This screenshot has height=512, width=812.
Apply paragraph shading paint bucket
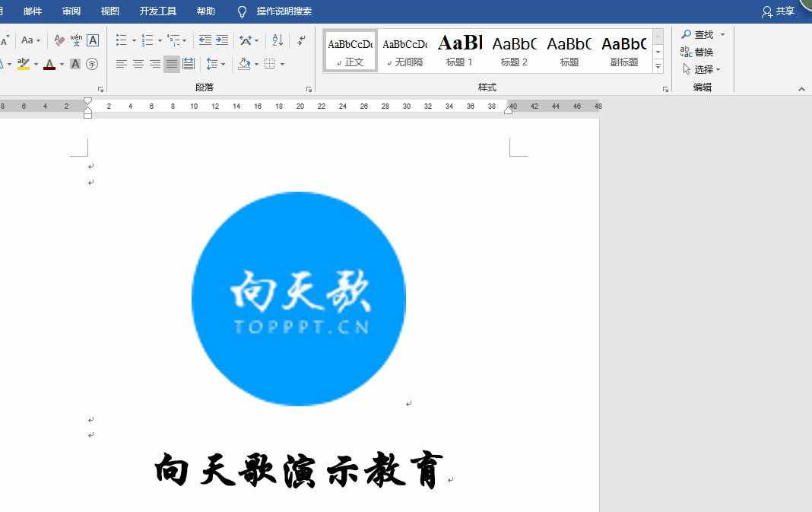pyautogui.click(x=244, y=64)
